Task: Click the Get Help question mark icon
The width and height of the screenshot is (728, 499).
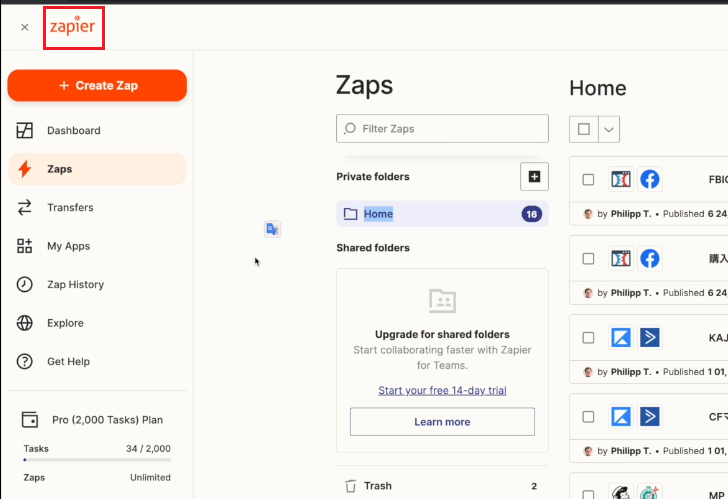Action: [x=25, y=362]
